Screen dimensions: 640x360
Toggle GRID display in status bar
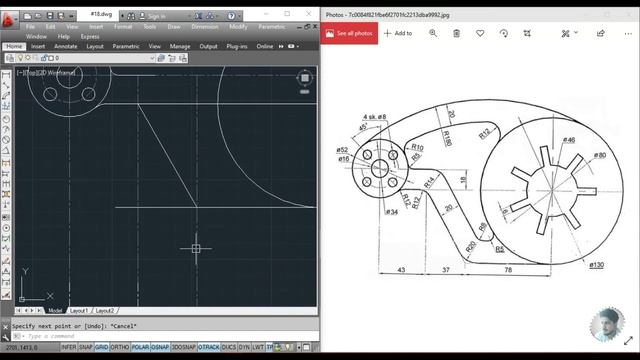point(101,347)
